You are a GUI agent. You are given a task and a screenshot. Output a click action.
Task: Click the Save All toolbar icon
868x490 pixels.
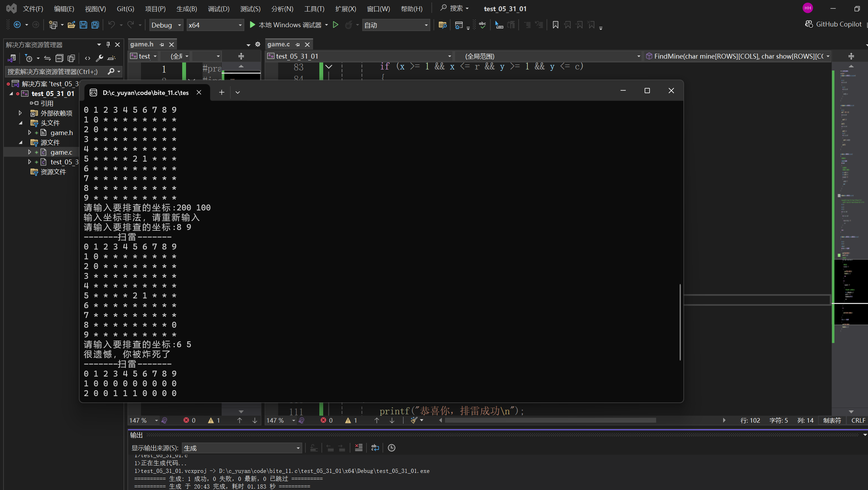(95, 25)
